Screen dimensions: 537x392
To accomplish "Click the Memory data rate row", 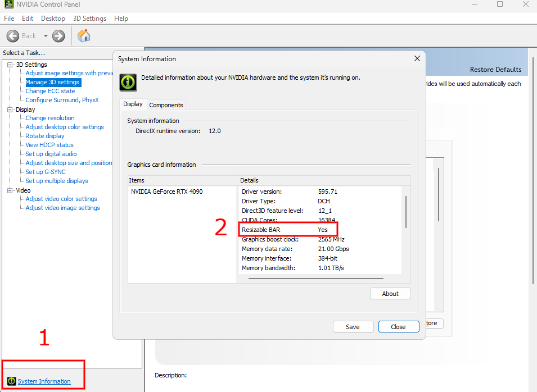I will click(320, 249).
